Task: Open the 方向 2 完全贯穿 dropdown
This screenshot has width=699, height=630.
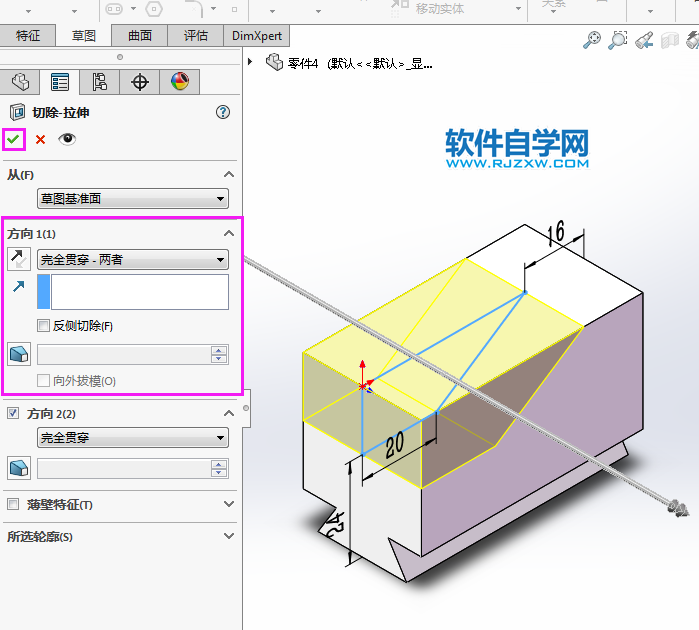Action: point(133,437)
